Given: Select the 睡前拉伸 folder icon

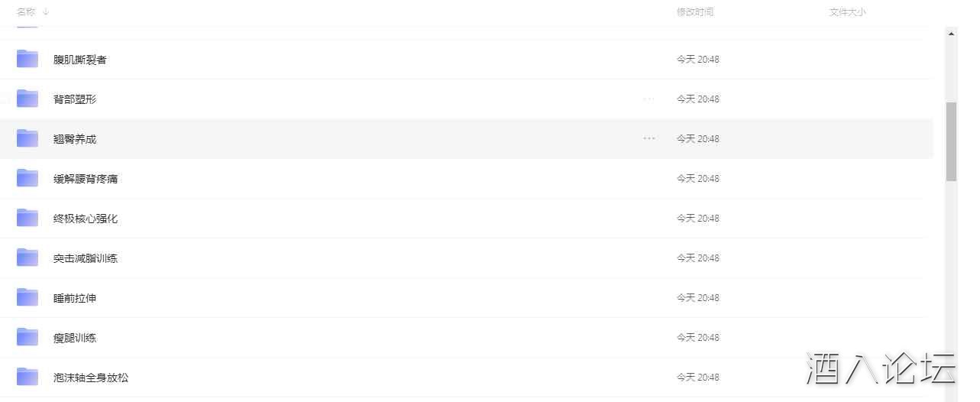Looking at the screenshot, I should tap(27, 297).
